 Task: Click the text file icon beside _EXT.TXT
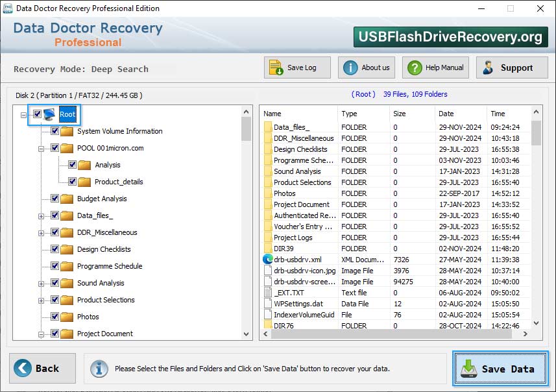(268, 292)
